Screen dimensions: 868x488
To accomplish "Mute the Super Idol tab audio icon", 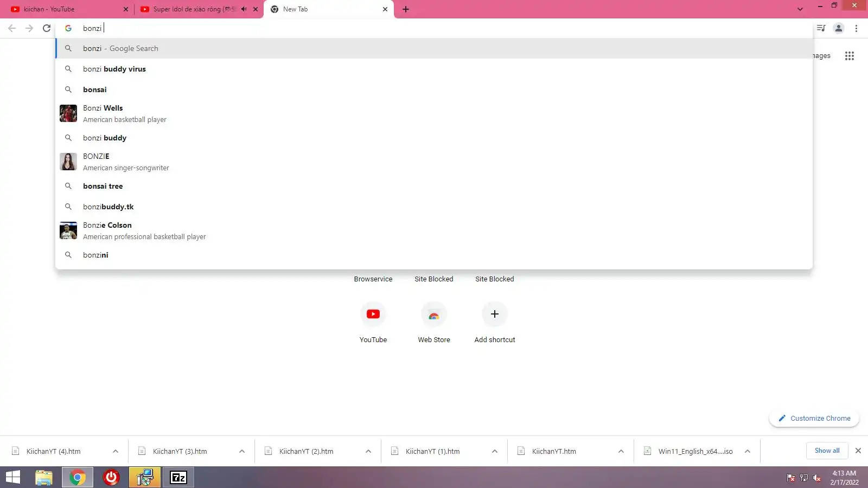I will coord(244,9).
